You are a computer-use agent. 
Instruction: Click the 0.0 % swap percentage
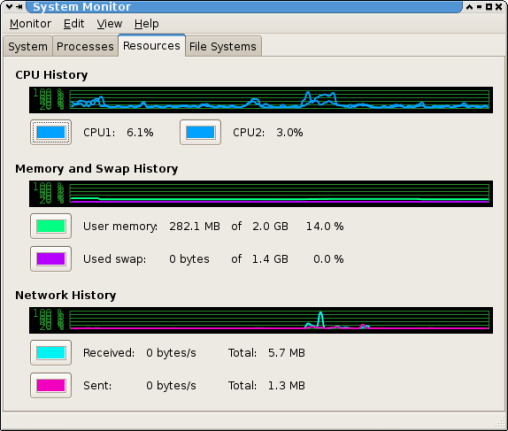click(x=328, y=259)
